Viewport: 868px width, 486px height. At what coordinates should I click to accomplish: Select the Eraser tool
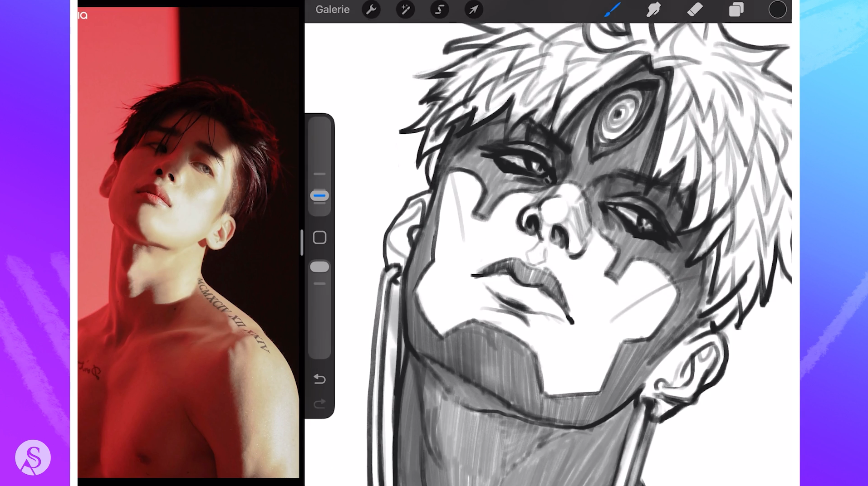point(695,10)
